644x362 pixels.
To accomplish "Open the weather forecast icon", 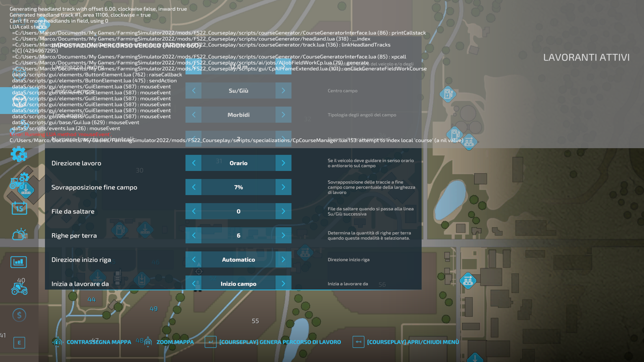I will click(x=19, y=234).
